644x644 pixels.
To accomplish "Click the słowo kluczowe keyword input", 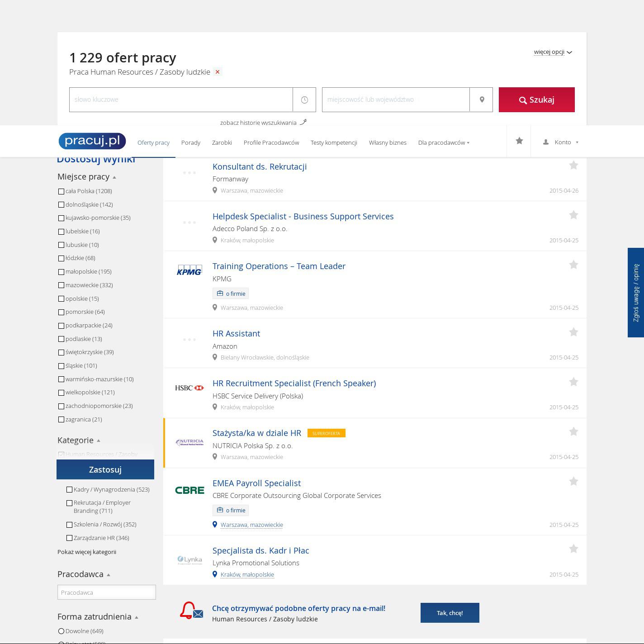I will [x=181, y=99].
